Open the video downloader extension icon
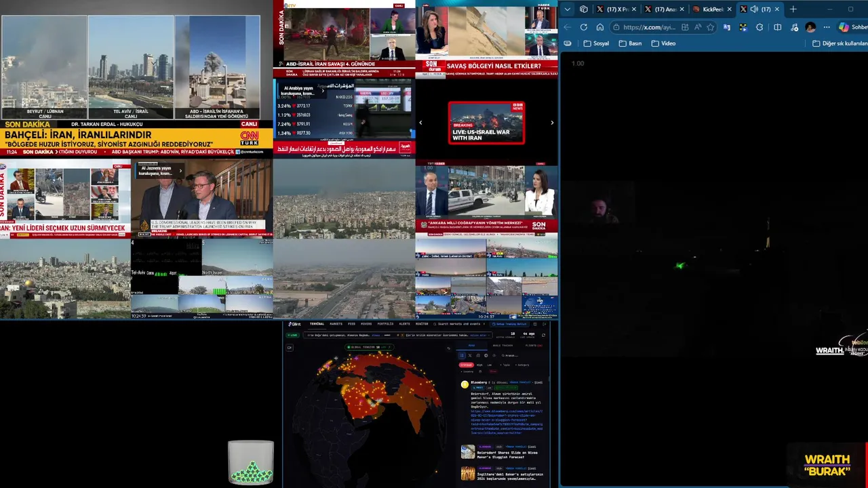The width and height of the screenshot is (868, 488). pos(743,27)
